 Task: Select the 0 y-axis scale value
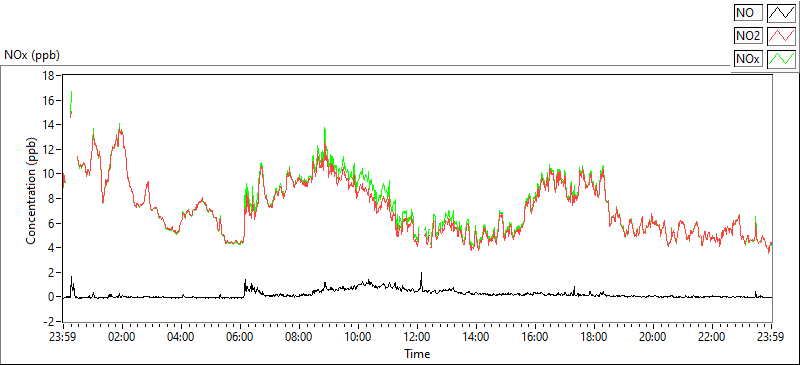[53, 297]
